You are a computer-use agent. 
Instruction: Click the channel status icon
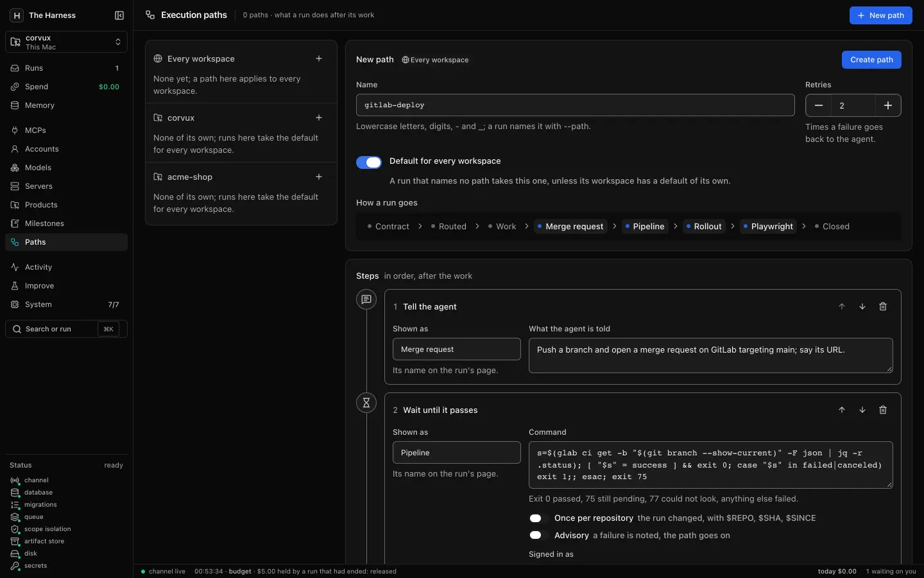pos(15,480)
